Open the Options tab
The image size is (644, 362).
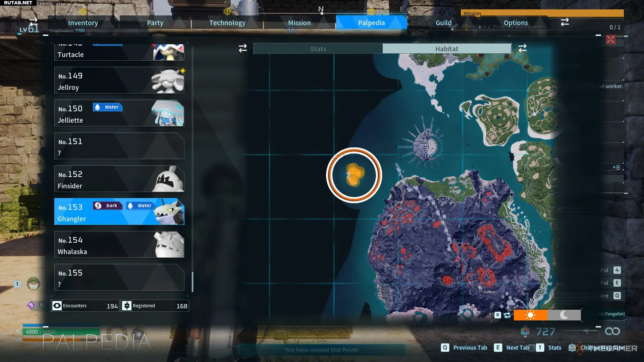pyautogui.click(x=516, y=23)
